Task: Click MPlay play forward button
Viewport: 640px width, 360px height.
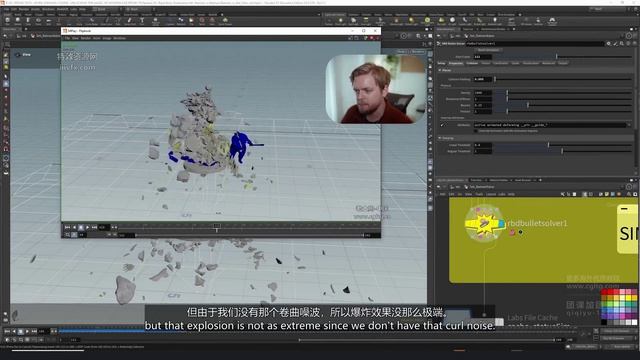Action: (88, 227)
